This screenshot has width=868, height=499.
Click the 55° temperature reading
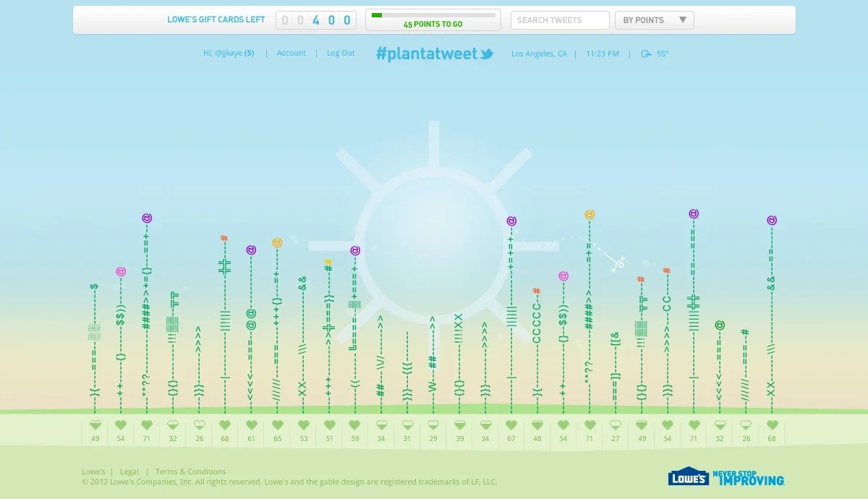[663, 54]
